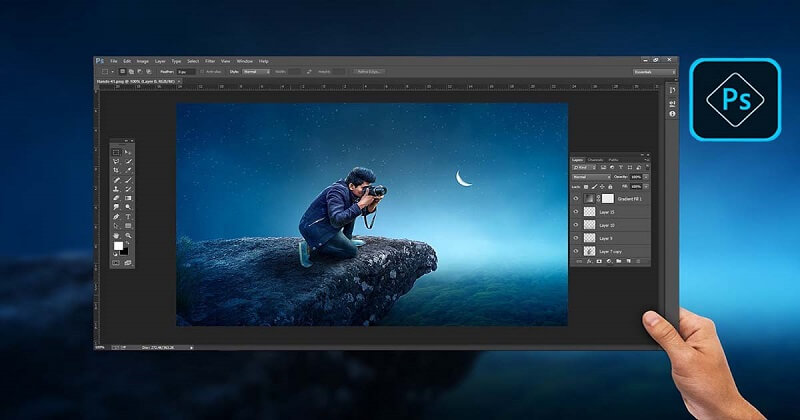This screenshot has height=420, width=800.
Task: Click Create new group folder icon
Action: 618,261
